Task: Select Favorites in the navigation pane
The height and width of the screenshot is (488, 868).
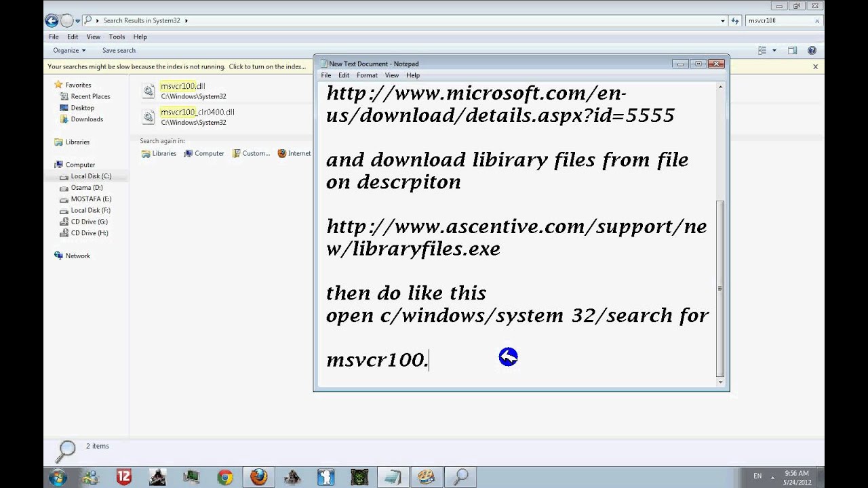Action: click(x=78, y=85)
